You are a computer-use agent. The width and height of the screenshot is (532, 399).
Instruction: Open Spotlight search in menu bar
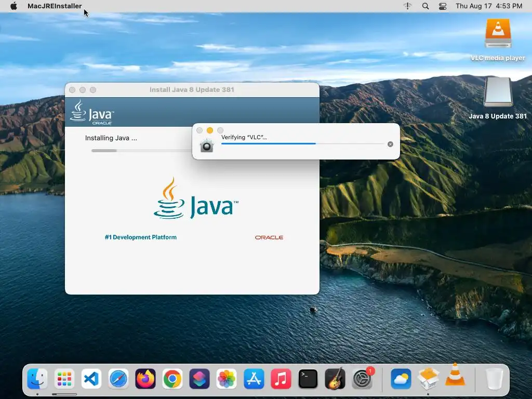[425, 6]
